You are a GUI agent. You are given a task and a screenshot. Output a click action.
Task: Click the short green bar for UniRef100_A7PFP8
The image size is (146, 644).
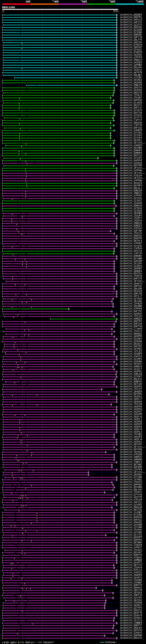pos(36,309)
